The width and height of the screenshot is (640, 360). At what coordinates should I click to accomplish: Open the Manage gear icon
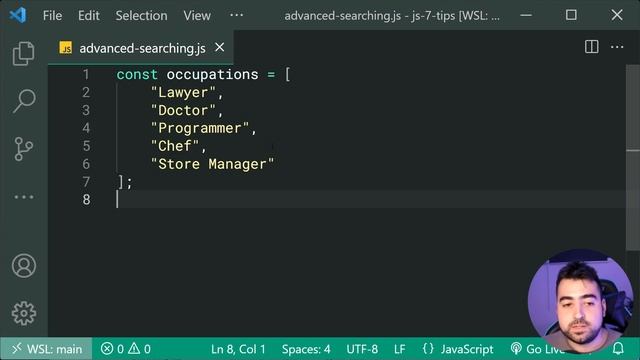24,313
